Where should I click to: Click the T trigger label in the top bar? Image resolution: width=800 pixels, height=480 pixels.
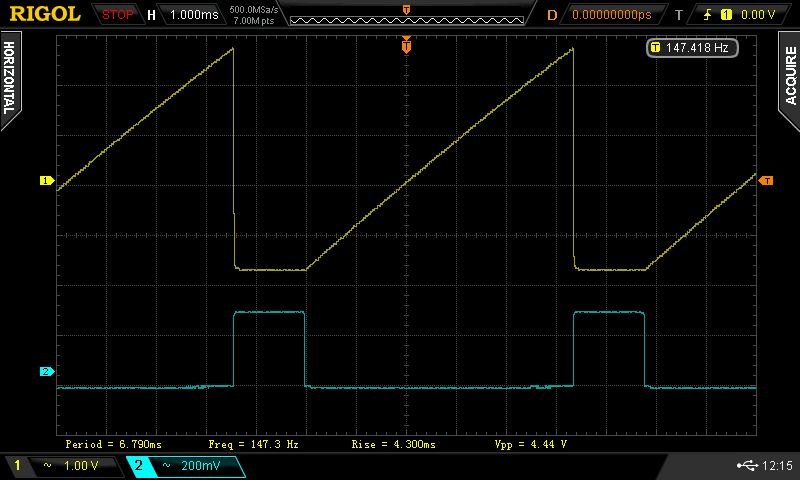tap(679, 15)
